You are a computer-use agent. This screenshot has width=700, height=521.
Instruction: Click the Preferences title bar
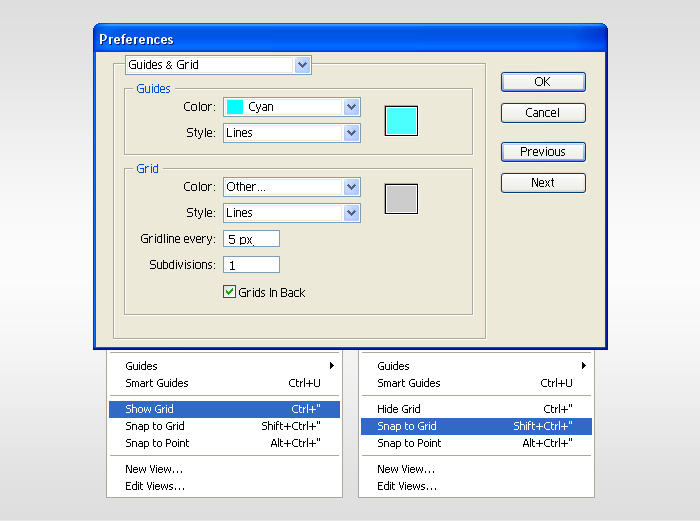click(x=350, y=39)
